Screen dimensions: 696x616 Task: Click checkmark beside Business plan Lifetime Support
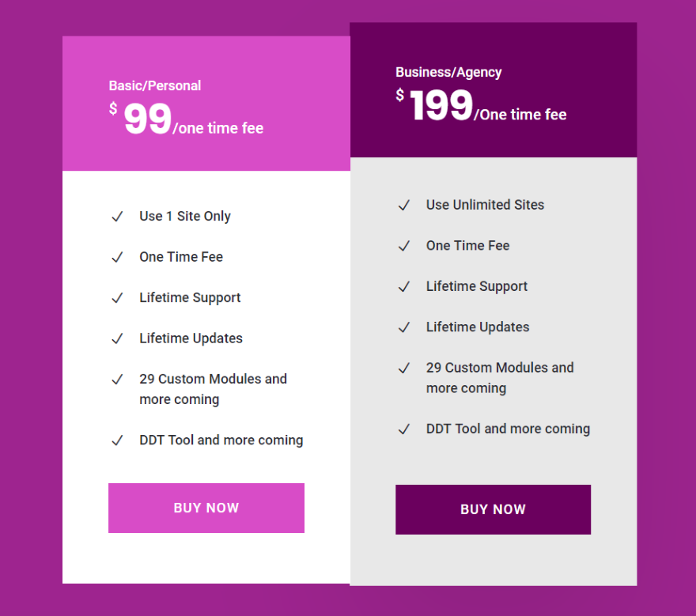[404, 287]
